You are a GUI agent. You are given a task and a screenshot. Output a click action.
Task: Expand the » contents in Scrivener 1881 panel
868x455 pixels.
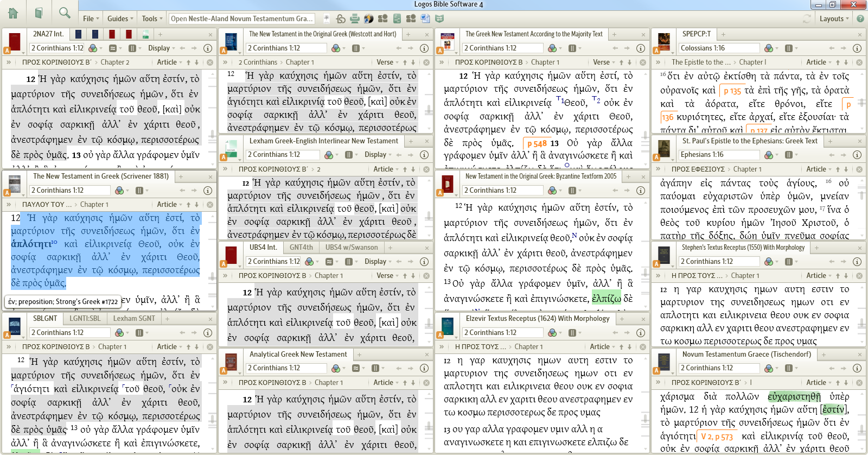coord(8,204)
